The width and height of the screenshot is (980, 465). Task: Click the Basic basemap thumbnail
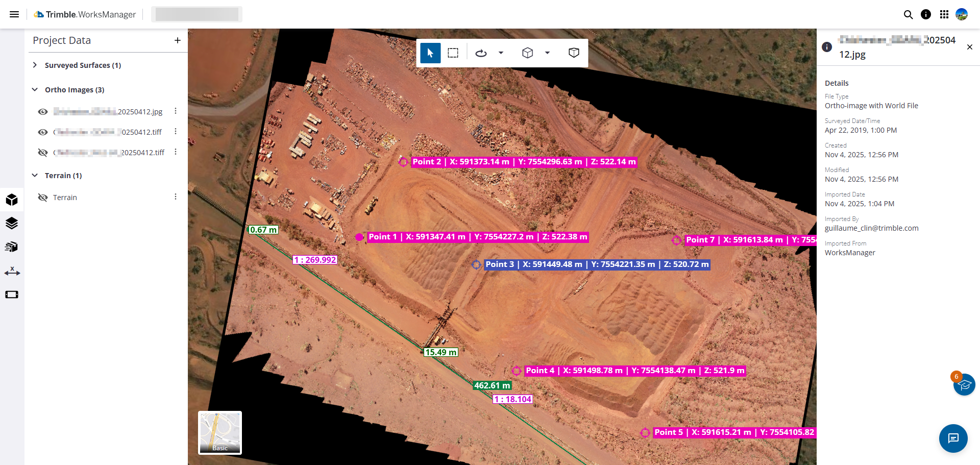220,432
